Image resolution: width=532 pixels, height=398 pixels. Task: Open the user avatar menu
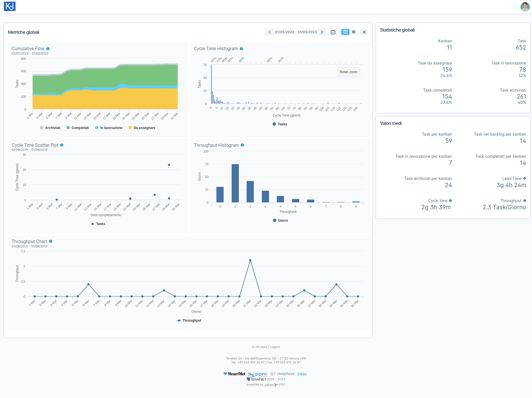coord(525,7)
